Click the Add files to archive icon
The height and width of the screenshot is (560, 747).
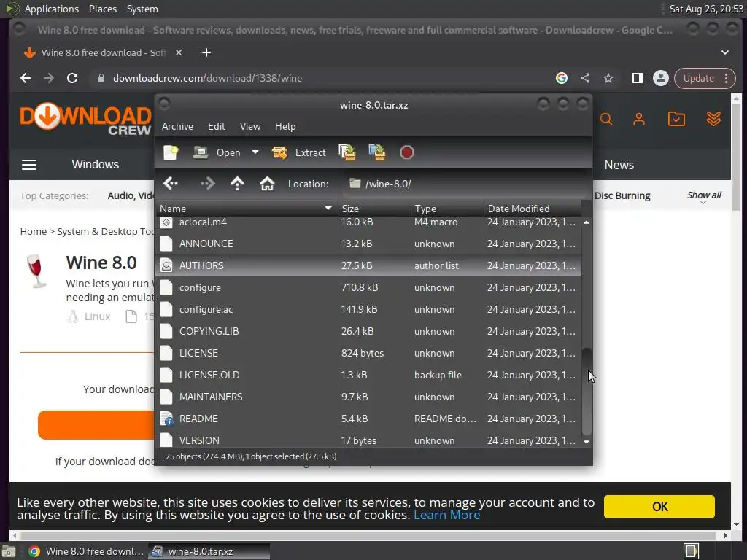coord(347,152)
